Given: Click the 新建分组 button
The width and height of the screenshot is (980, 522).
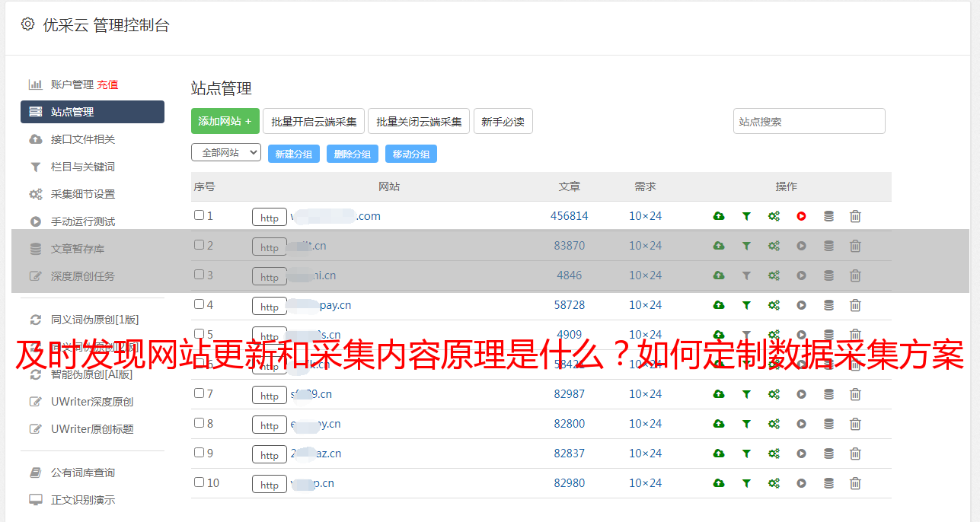Looking at the screenshot, I should pyautogui.click(x=294, y=154).
